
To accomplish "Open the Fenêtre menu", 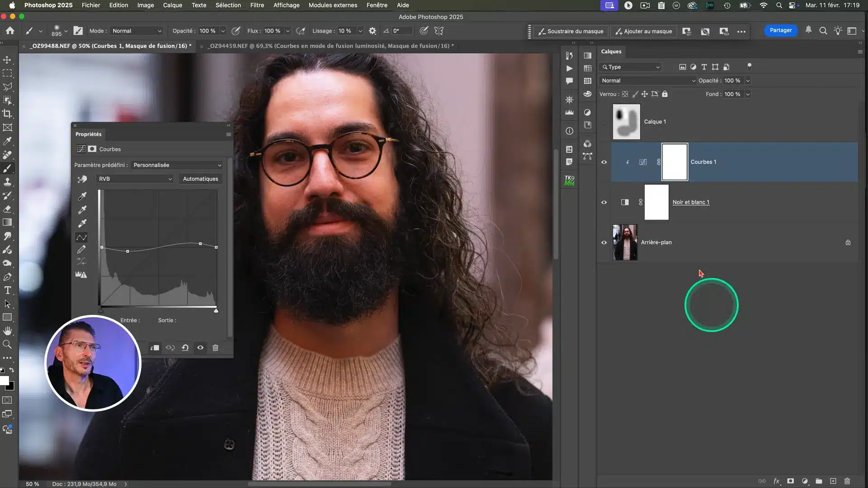I will pos(377,5).
